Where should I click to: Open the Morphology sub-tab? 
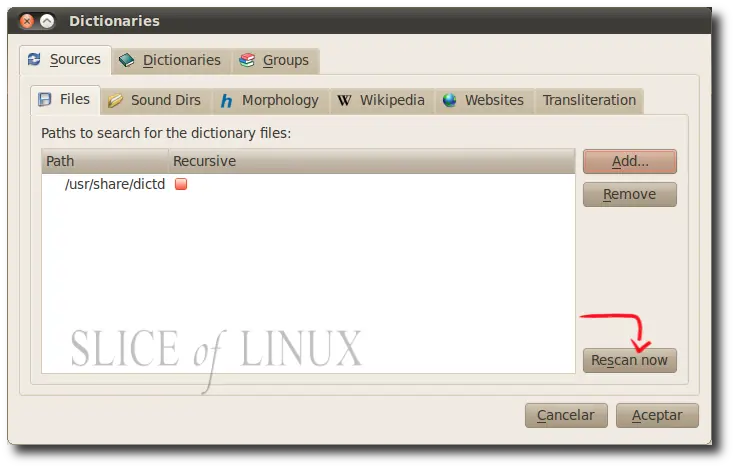[x=271, y=100]
